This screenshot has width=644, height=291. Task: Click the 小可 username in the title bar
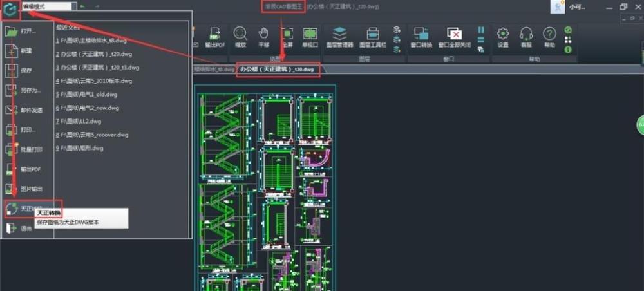pyautogui.click(x=577, y=7)
